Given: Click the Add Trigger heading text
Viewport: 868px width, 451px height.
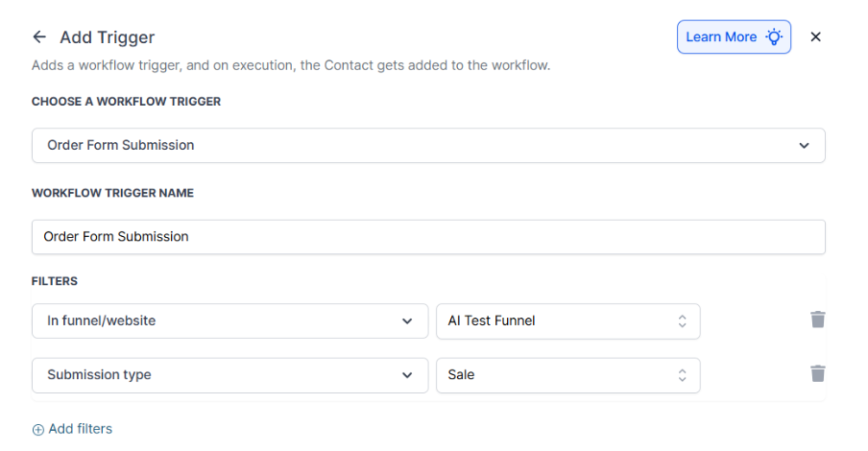Looking at the screenshot, I should point(108,37).
